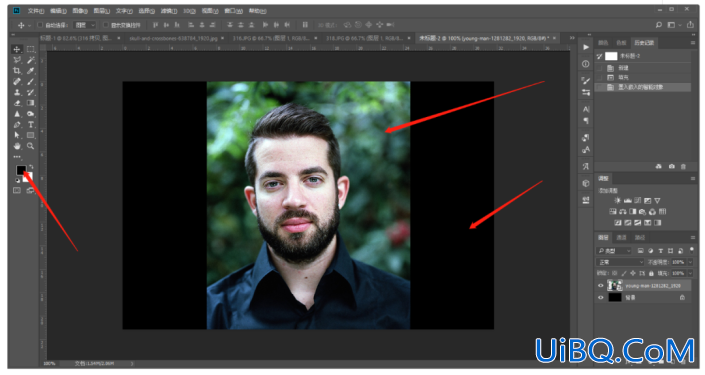The height and width of the screenshot is (375, 705).
Task: Open the first menu in menu bar
Action: coord(36,11)
